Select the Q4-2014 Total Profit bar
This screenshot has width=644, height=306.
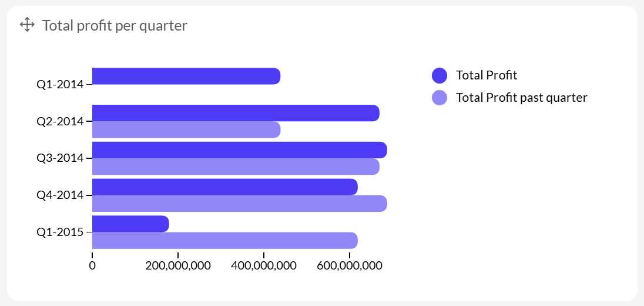point(224,187)
